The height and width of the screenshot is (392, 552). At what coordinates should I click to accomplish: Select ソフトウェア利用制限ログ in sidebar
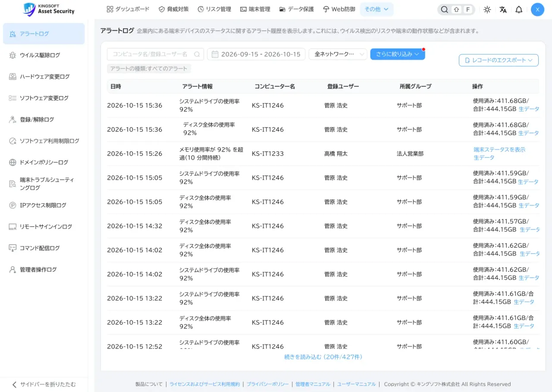[44, 141]
